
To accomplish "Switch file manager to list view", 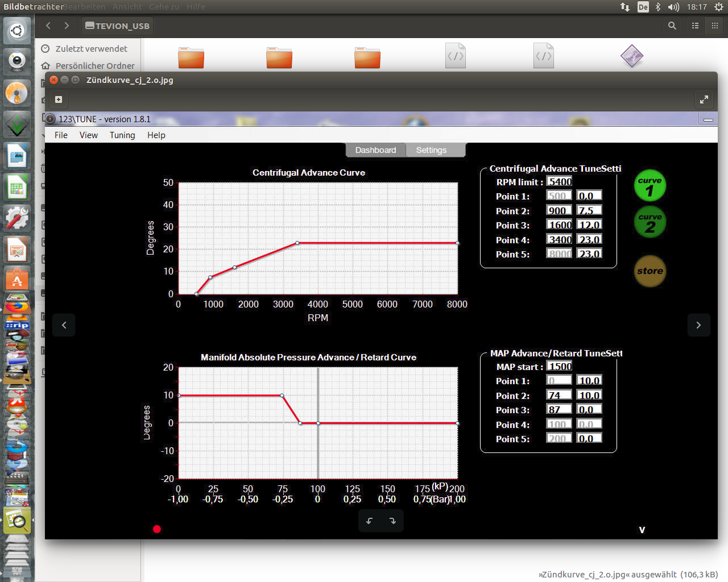I will (695, 26).
